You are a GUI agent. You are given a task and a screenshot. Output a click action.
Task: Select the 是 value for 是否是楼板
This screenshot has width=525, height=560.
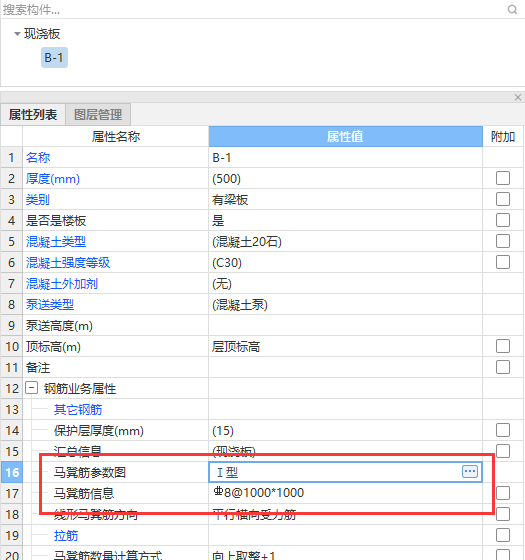(x=345, y=220)
